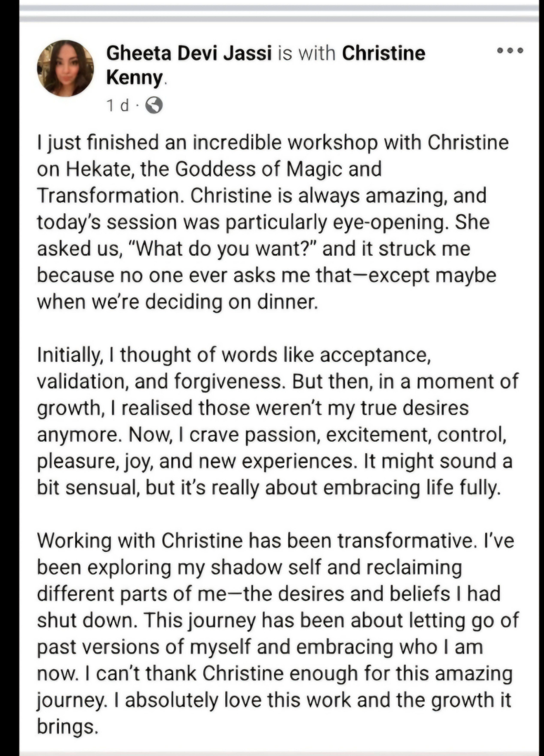Open the three-dot post options menu
This screenshot has height=756, width=544.
point(510,51)
